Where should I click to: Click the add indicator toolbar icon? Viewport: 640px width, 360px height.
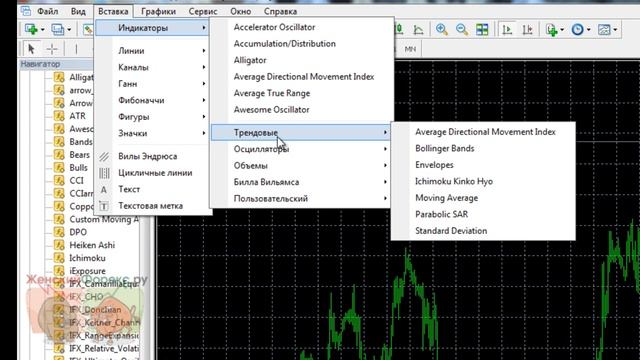click(x=551, y=29)
